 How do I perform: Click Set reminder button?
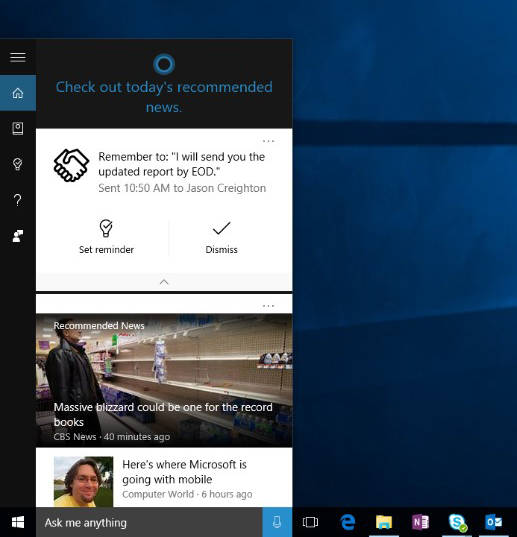[106, 237]
